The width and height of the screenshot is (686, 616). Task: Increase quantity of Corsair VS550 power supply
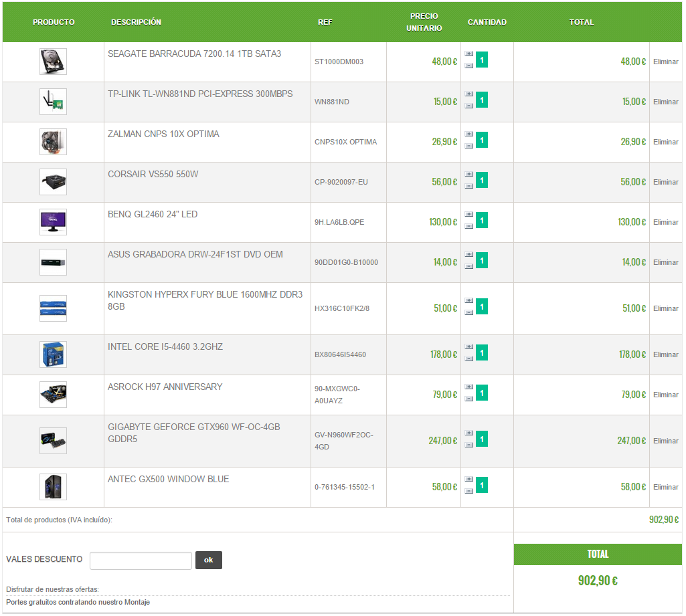[468, 175]
